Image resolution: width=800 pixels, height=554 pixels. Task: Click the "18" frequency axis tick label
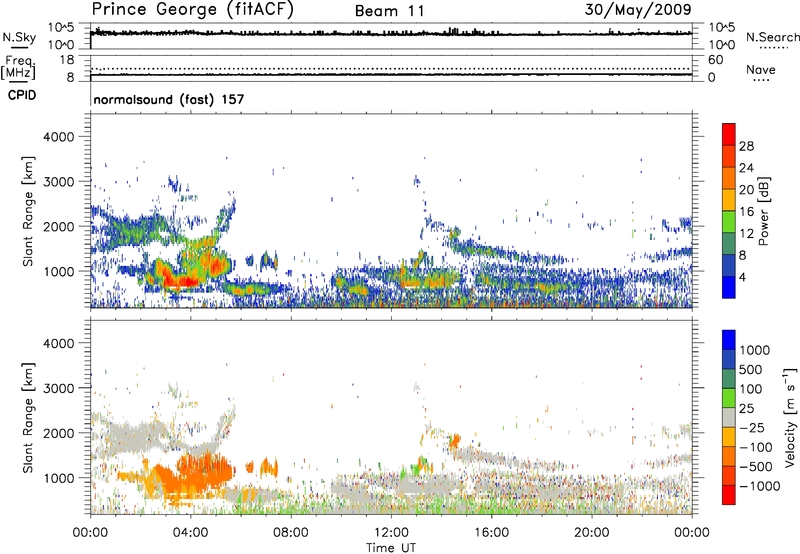(x=66, y=60)
